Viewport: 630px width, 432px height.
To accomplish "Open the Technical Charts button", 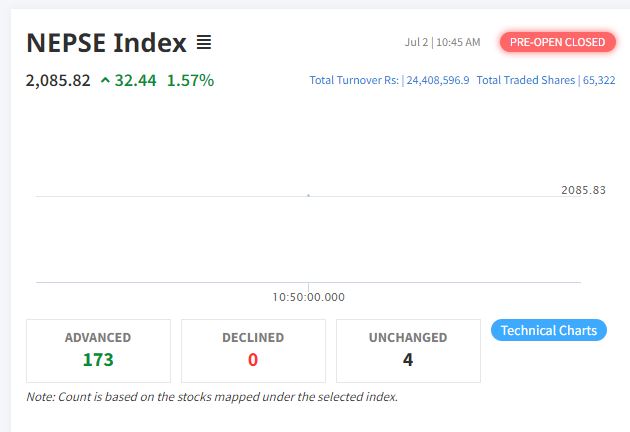I will click(x=548, y=330).
